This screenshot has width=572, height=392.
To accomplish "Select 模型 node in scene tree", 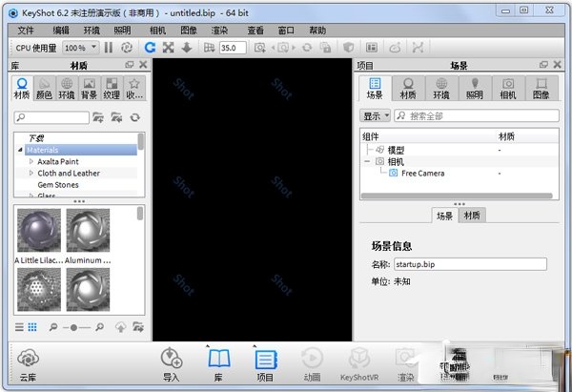I will [396, 150].
